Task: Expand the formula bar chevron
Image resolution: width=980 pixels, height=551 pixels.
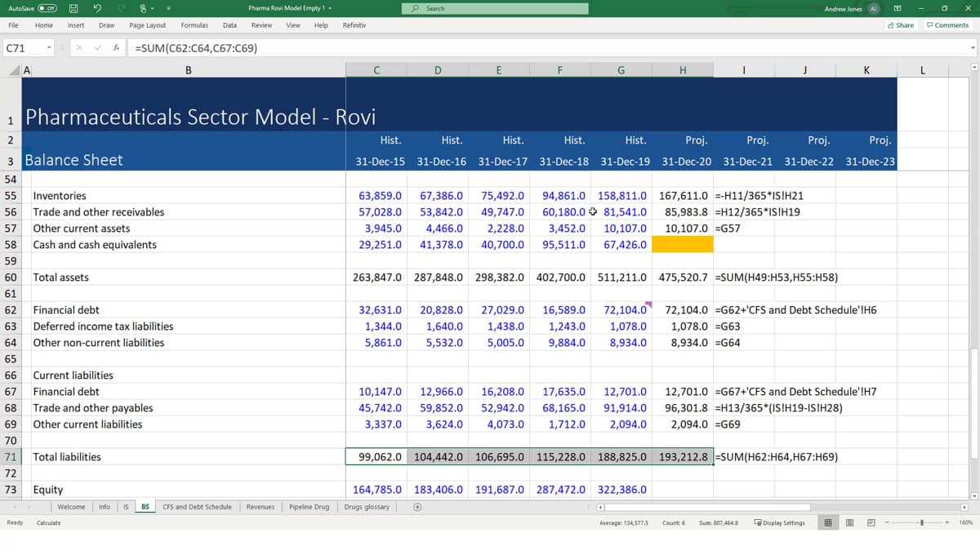Action: [973, 48]
